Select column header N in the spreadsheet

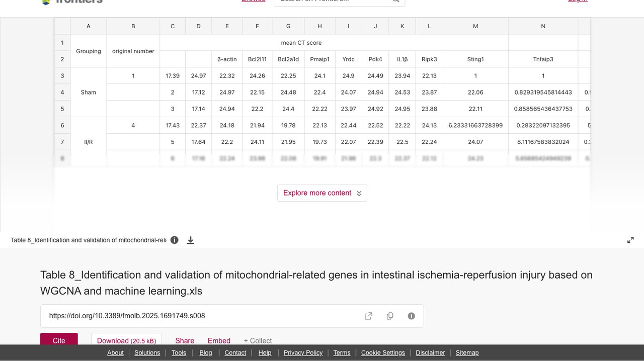coord(543,26)
